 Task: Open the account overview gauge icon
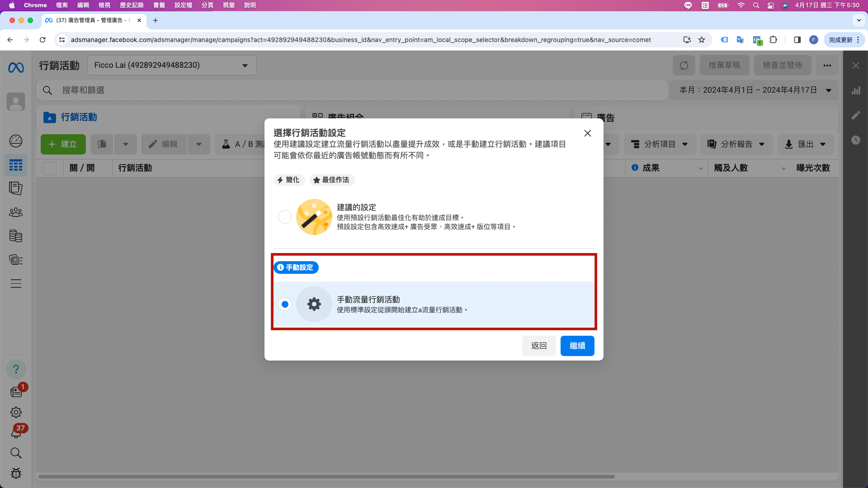click(16, 141)
